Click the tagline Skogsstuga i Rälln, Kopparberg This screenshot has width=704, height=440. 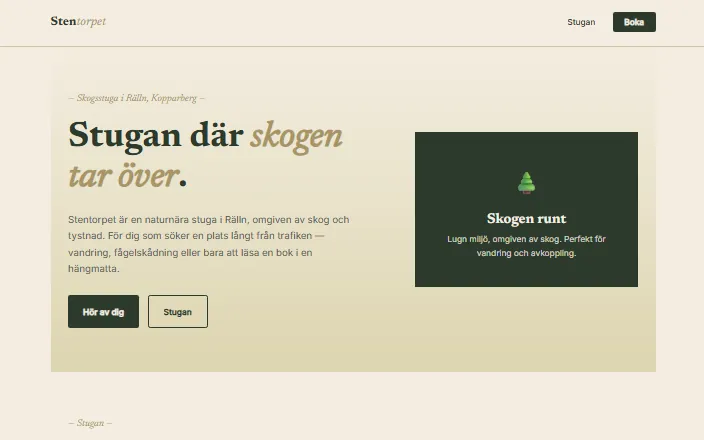136,98
